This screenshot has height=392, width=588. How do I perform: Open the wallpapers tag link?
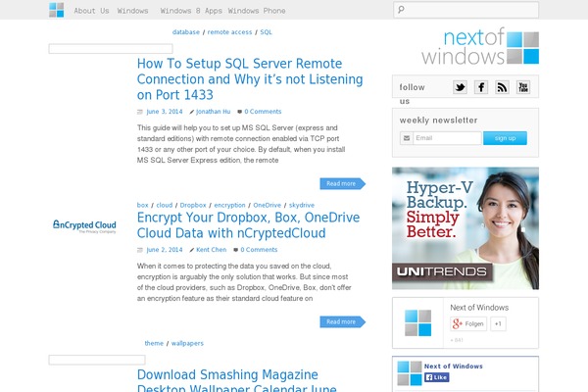[187, 343]
